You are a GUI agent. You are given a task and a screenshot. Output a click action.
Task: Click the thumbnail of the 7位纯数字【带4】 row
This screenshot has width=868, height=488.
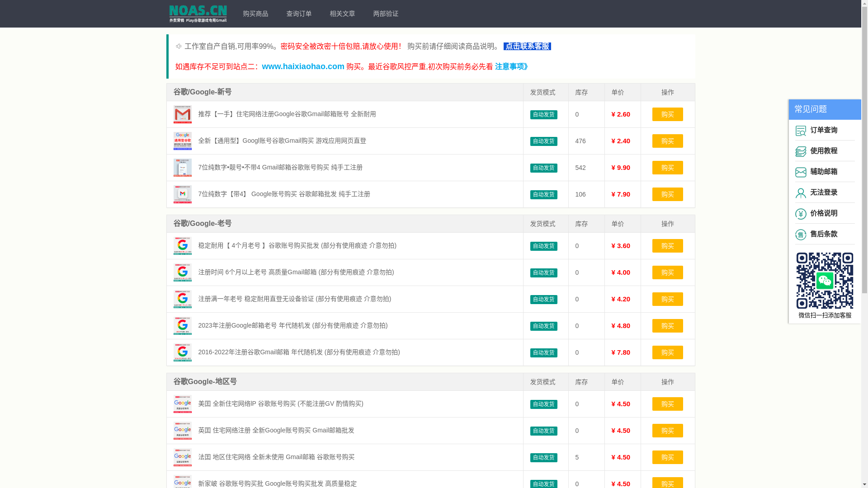183,194
